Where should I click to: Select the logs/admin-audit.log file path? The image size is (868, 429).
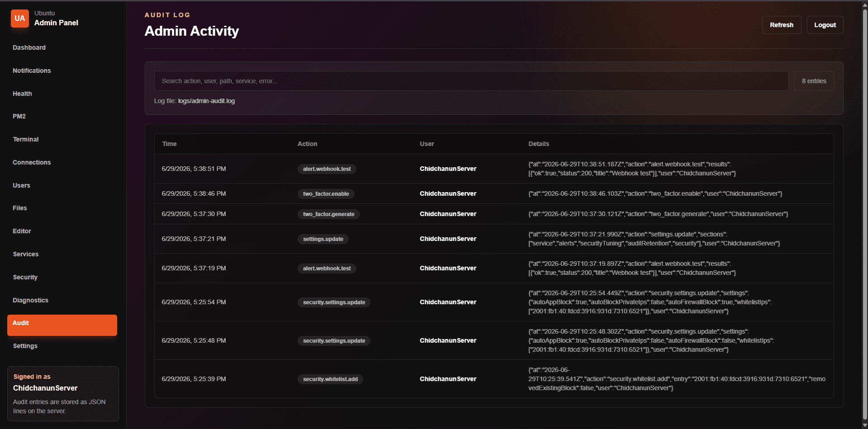pyautogui.click(x=206, y=101)
